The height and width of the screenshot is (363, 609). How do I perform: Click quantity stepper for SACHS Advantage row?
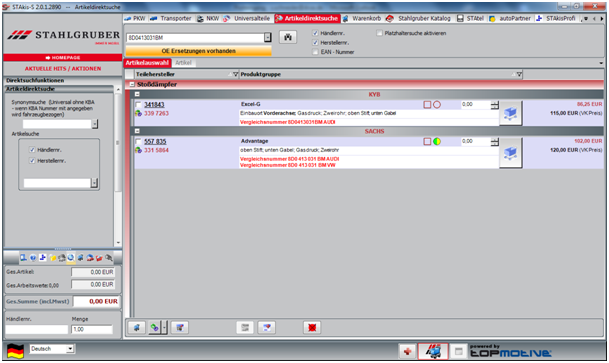pyautogui.click(x=494, y=142)
